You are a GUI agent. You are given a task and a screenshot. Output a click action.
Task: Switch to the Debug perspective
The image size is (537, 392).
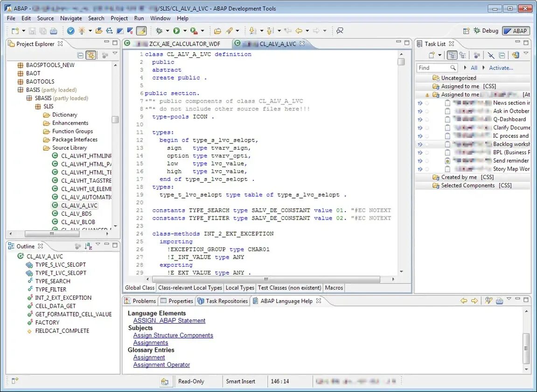point(486,31)
